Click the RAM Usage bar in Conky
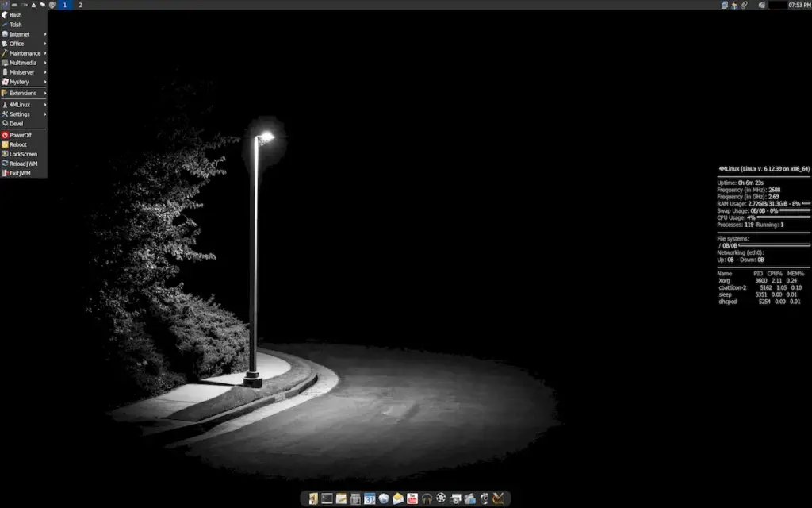This screenshot has width=812, height=508. [x=806, y=204]
